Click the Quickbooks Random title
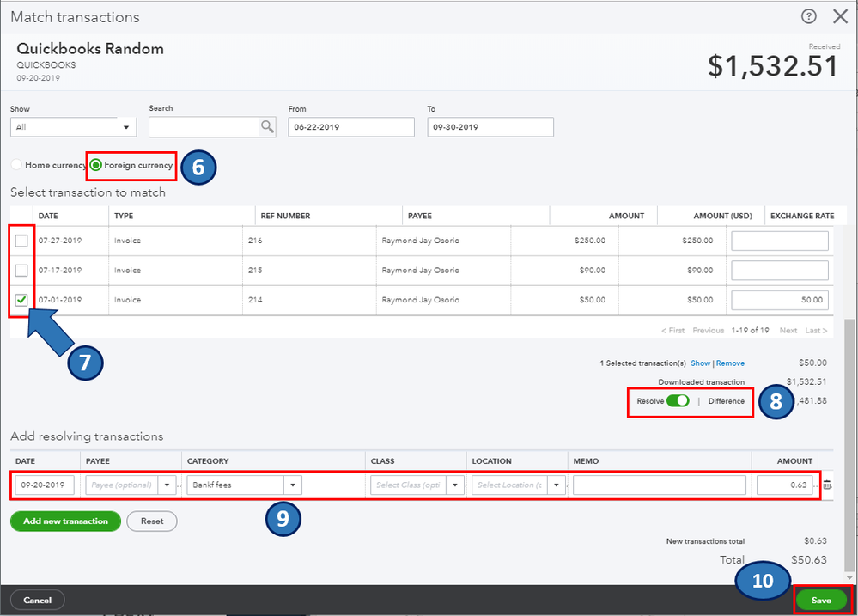The width and height of the screenshot is (858, 616). 90,49
